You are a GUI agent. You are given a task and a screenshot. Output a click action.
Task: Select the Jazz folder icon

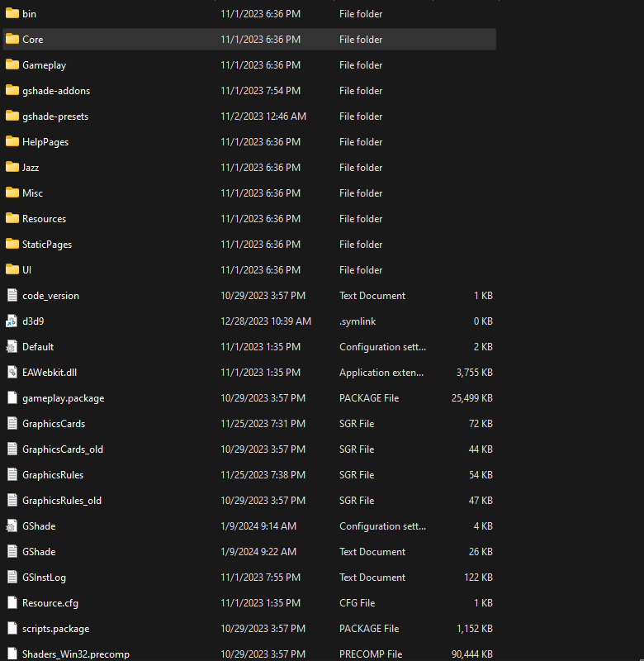click(x=12, y=168)
